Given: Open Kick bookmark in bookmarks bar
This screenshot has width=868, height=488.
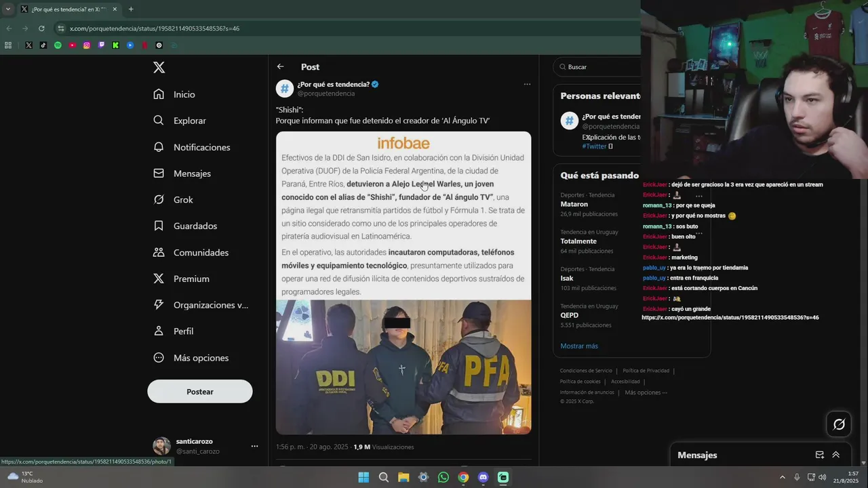Looking at the screenshot, I should (116, 45).
